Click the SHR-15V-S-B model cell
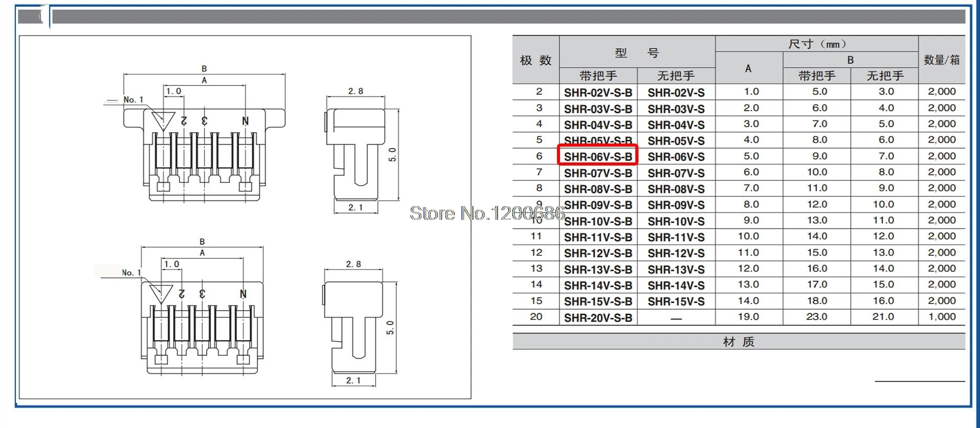 pyautogui.click(x=598, y=301)
